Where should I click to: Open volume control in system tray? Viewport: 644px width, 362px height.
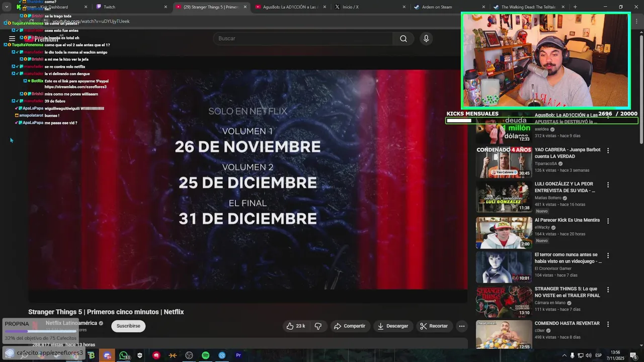(x=589, y=355)
